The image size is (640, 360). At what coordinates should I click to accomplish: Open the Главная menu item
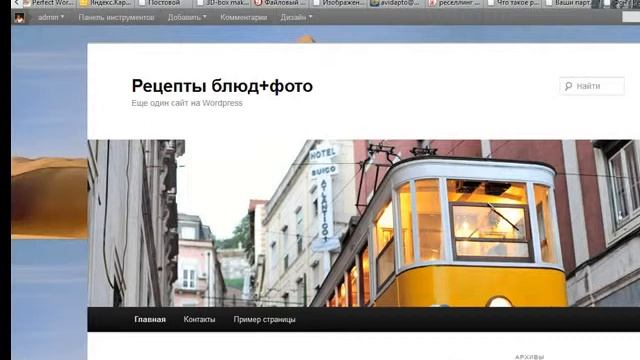coord(150,319)
